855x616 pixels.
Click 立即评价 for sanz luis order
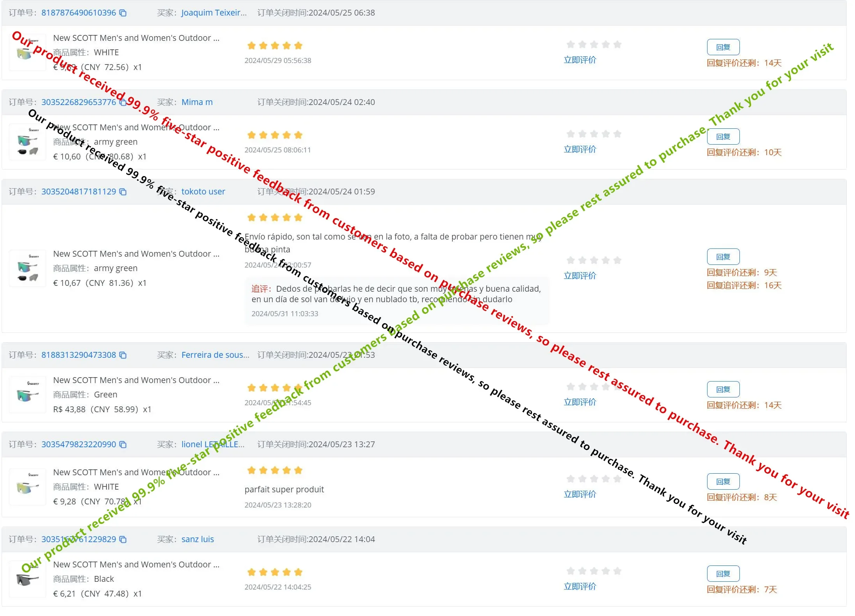(x=579, y=586)
